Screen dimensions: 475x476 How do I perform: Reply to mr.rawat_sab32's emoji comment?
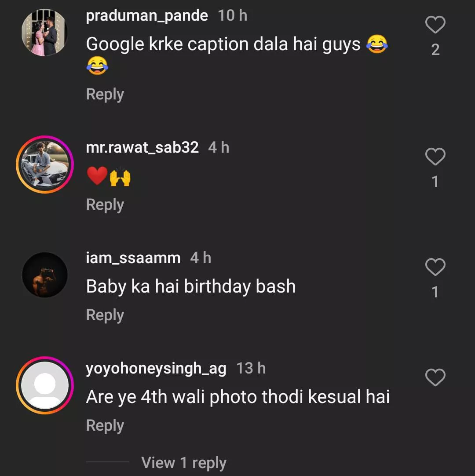click(x=105, y=205)
